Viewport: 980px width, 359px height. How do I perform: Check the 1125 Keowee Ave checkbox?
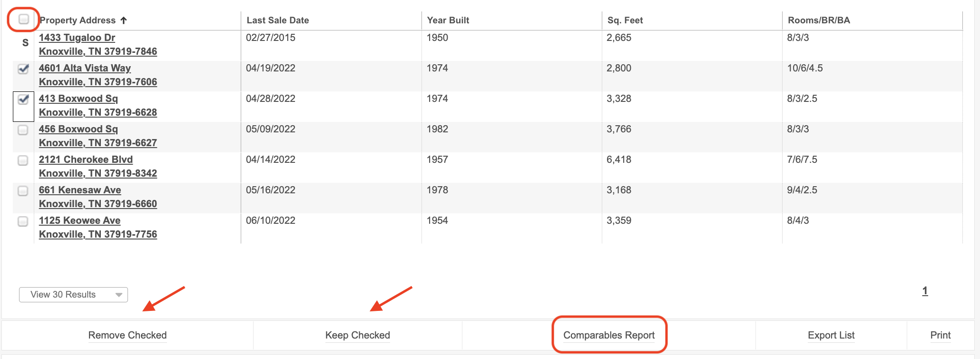[23, 221]
